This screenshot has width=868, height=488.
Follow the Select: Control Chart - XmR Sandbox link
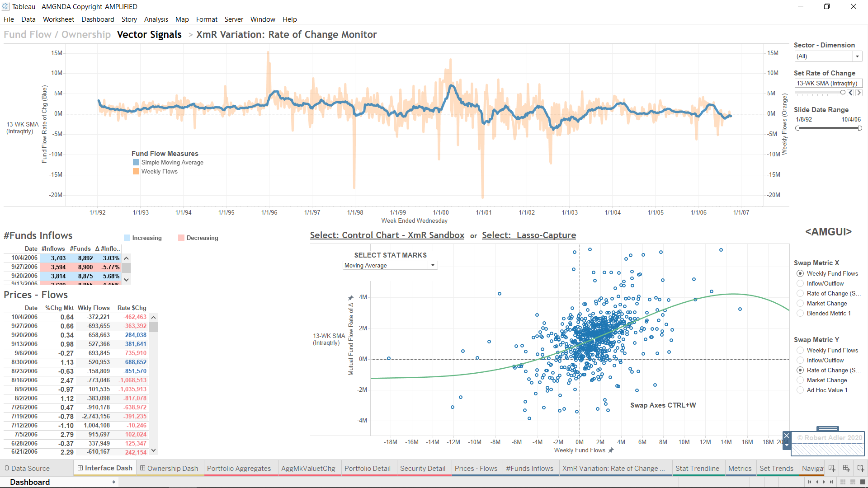click(387, 235)
